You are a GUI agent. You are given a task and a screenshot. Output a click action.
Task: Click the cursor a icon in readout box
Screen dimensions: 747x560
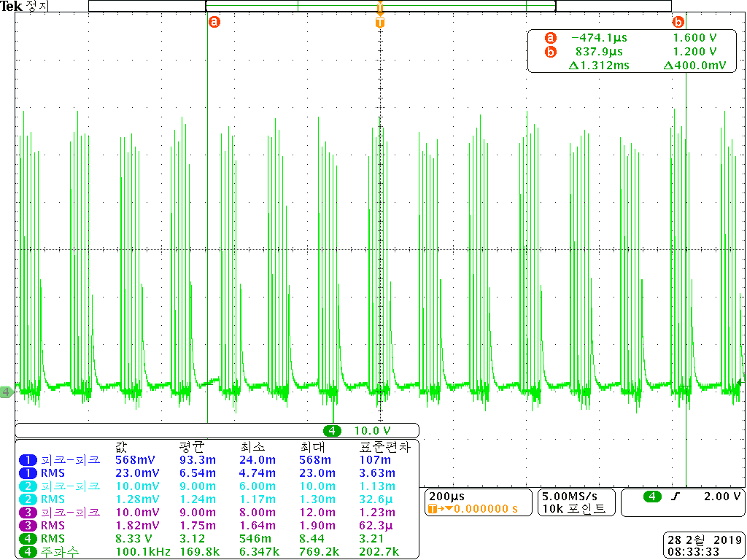click(x=551, y=38)
